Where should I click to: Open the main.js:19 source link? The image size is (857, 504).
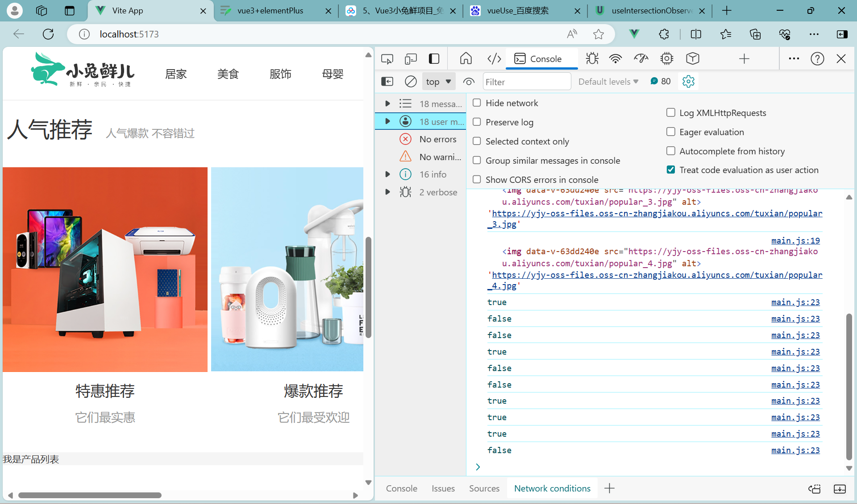pyautogui.click(x=795, y=240)
